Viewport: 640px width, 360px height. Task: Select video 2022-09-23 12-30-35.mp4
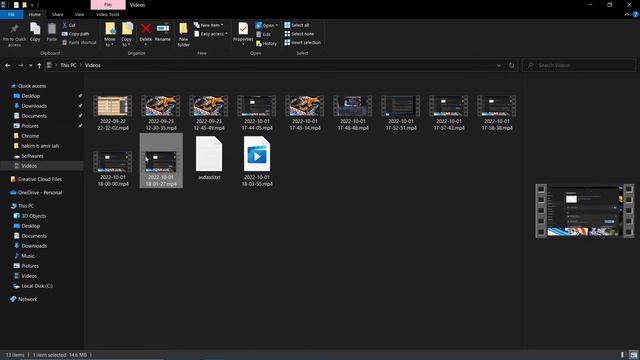(161, 113)
